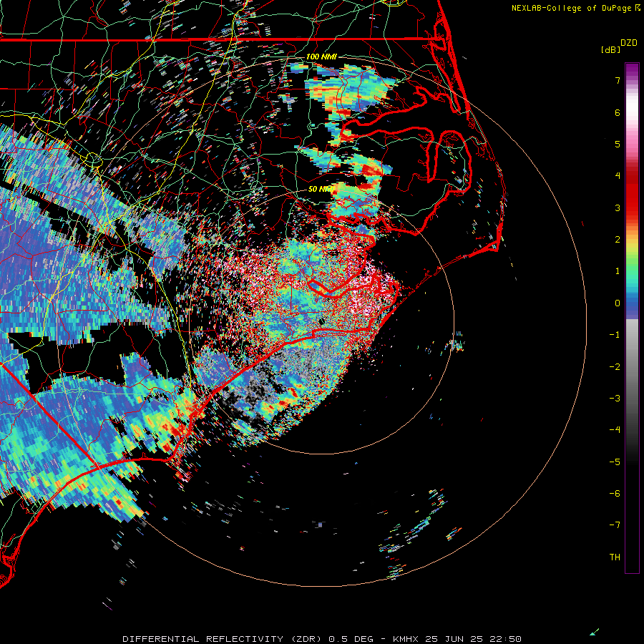The height and width of the screenshot is (644, 644).
Task: Click the KMHX station identifier text
Action: tap(406, 639)
